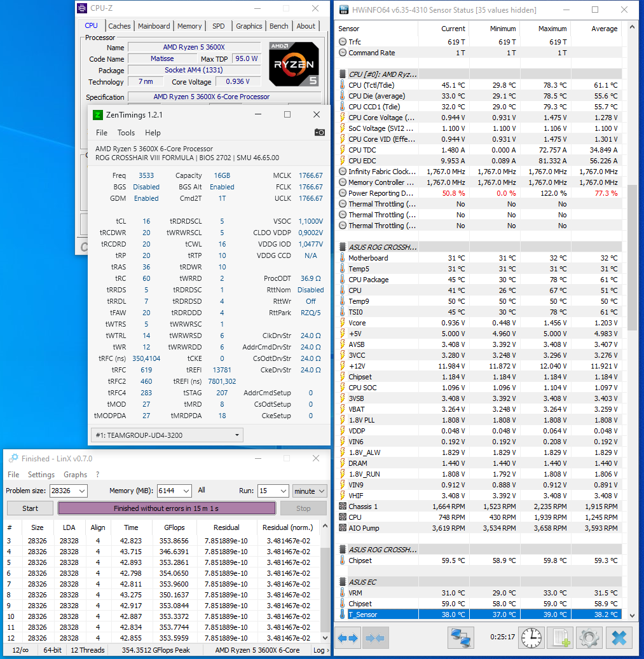Switch to the Graphics tab in CPU-Z
The image size is (644, 659).
[x=249, y=26]
